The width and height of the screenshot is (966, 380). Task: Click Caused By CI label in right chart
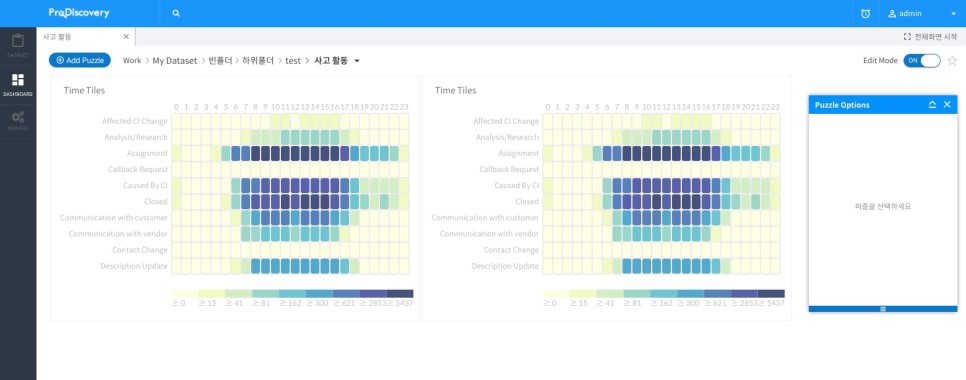coord(517,185)
